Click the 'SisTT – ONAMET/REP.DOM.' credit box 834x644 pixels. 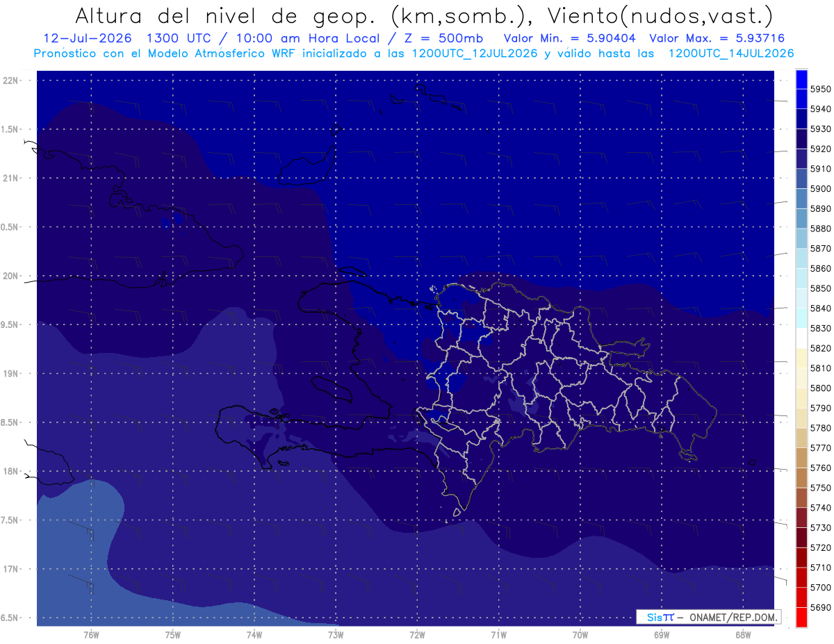tap(708, 617)
